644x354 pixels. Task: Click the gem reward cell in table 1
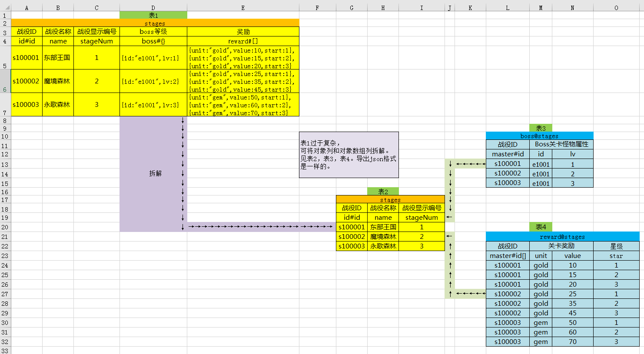click(243, 104)
